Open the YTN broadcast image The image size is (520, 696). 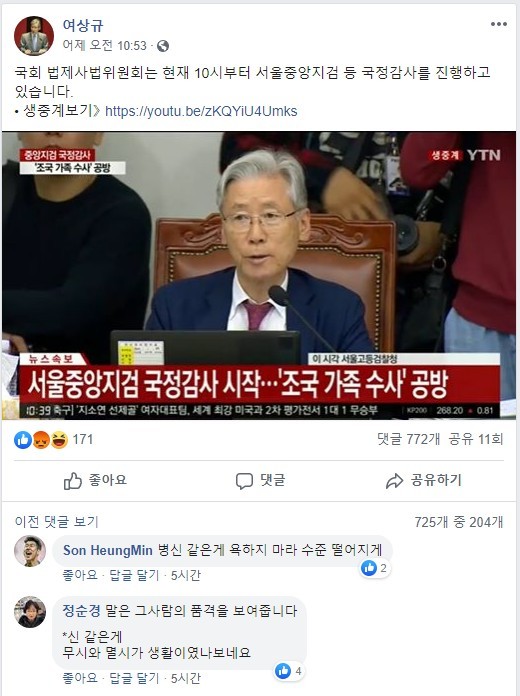point(259,275)
